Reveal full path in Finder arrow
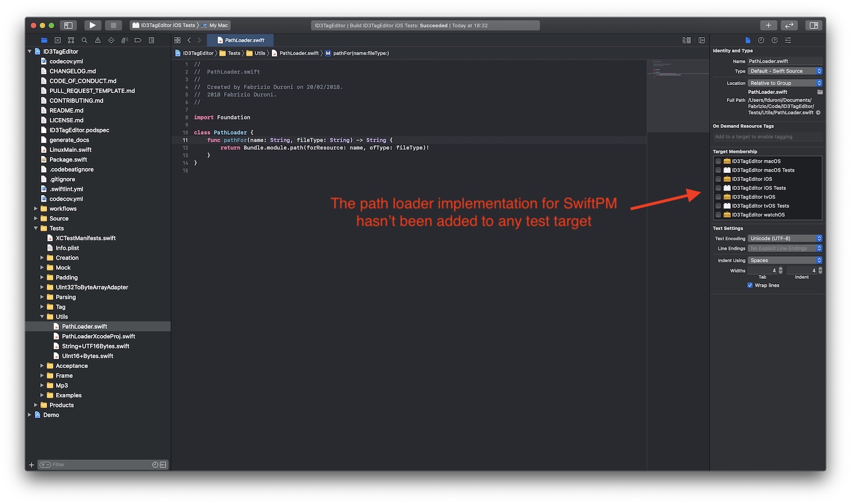Image resolution: width=851 pixels, height=504 pixels. (818, 113)
